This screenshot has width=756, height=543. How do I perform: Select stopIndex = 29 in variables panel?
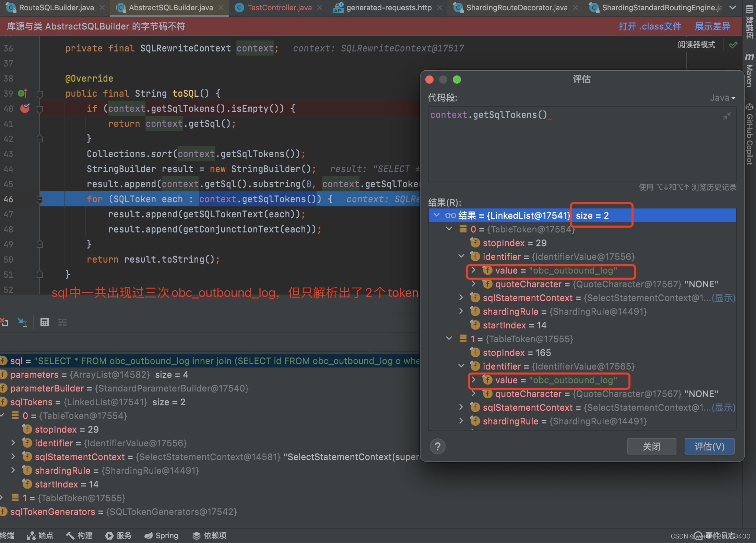coord(210,430)
